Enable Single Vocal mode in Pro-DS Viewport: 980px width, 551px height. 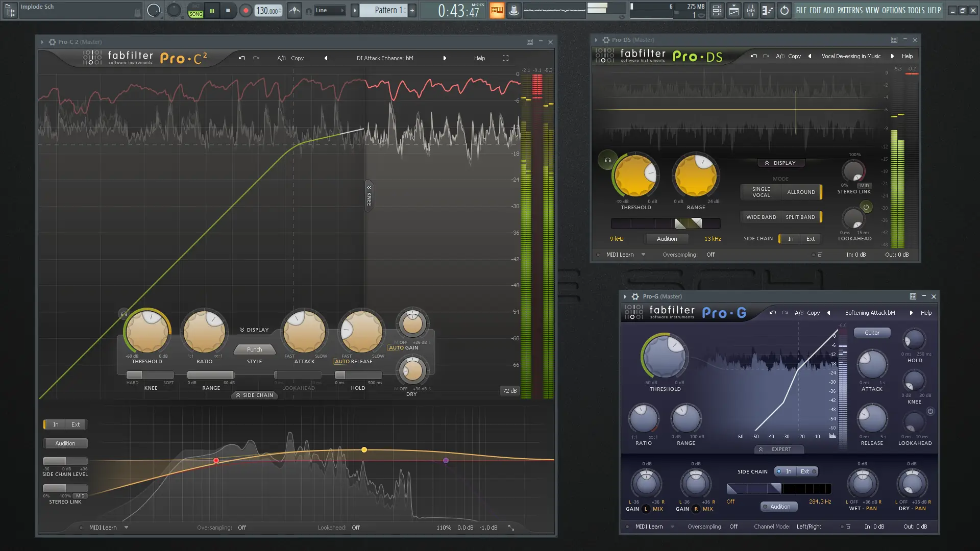(761, 192)
